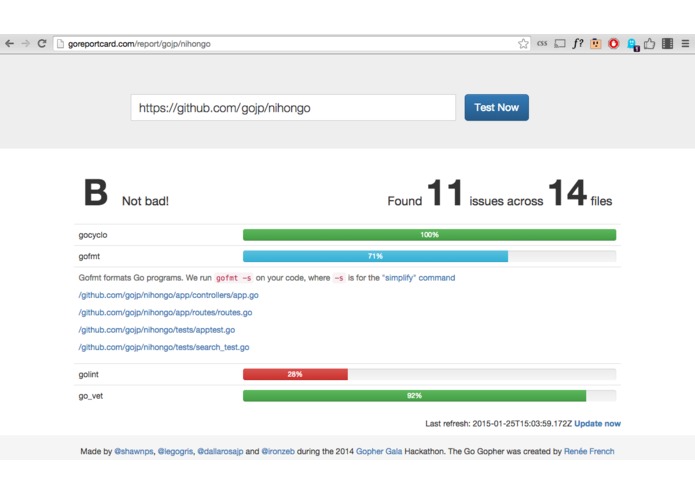
Task: Expand the go_vet row label
Action: (x=90, y=396)
